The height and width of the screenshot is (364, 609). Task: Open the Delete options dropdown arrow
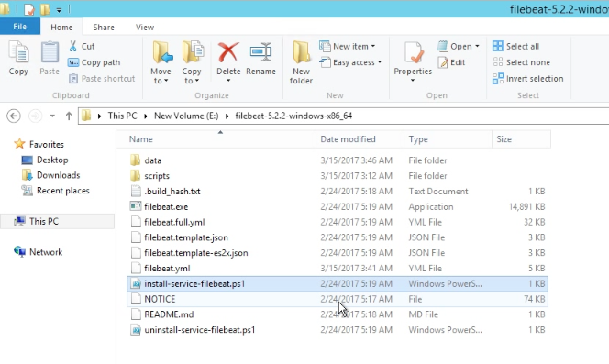click(228, 81)
